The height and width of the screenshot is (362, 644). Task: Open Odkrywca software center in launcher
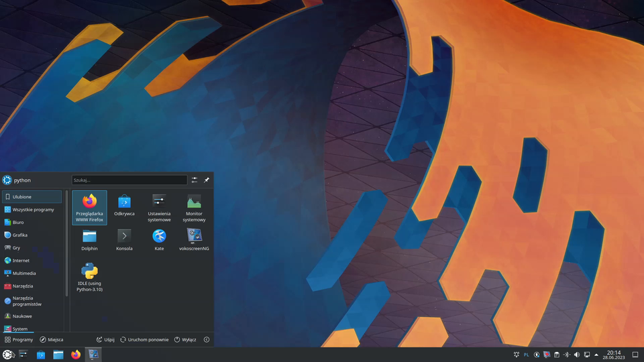124,206
